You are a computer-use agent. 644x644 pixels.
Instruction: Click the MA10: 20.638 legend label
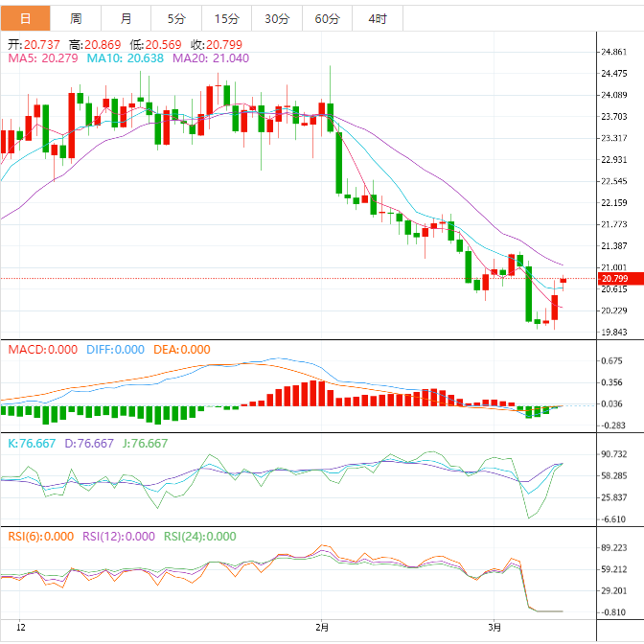pos(125,57)
